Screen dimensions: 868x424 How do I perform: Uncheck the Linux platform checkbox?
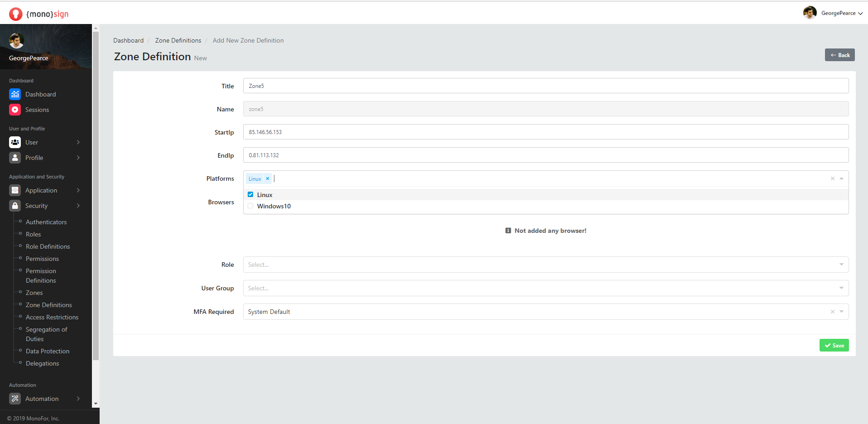point(250,194)
